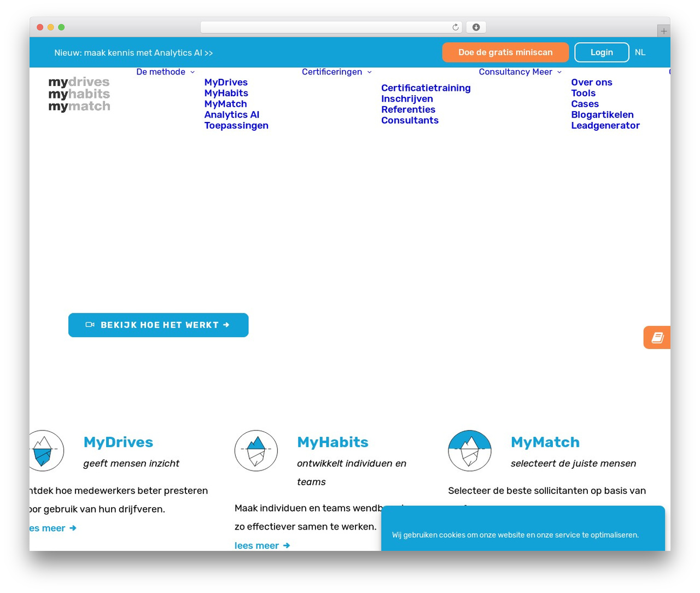Open Leadgenerator menu item
The width and height of the screenshot is (700, 593).
605,126
